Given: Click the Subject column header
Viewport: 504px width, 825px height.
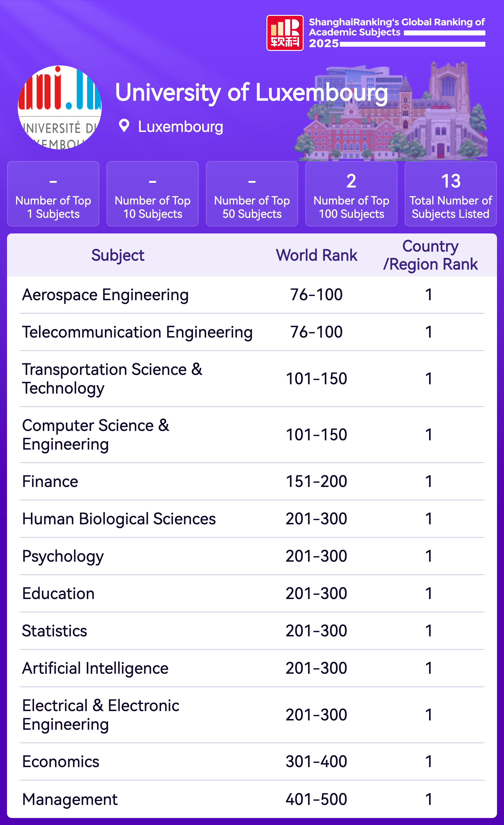Looking at the screenshot, I should pos(118,255).
